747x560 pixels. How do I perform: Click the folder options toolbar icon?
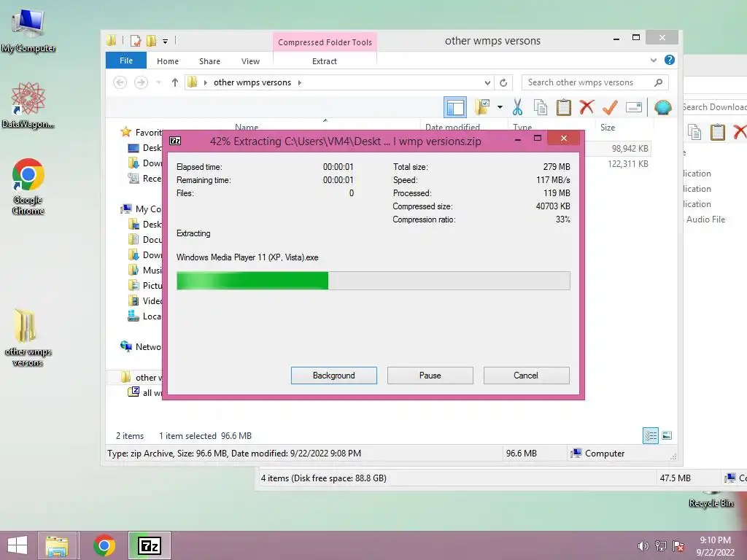click(482, 107)
